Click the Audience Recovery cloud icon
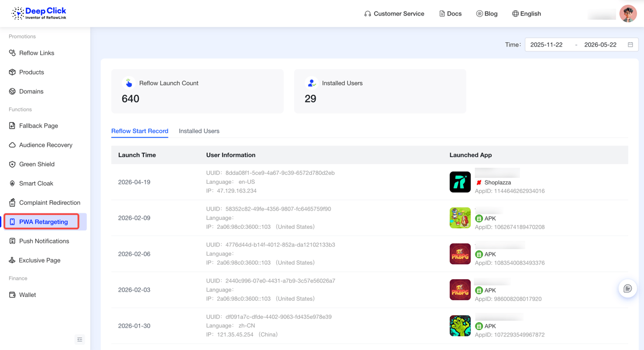 (12, 145)
